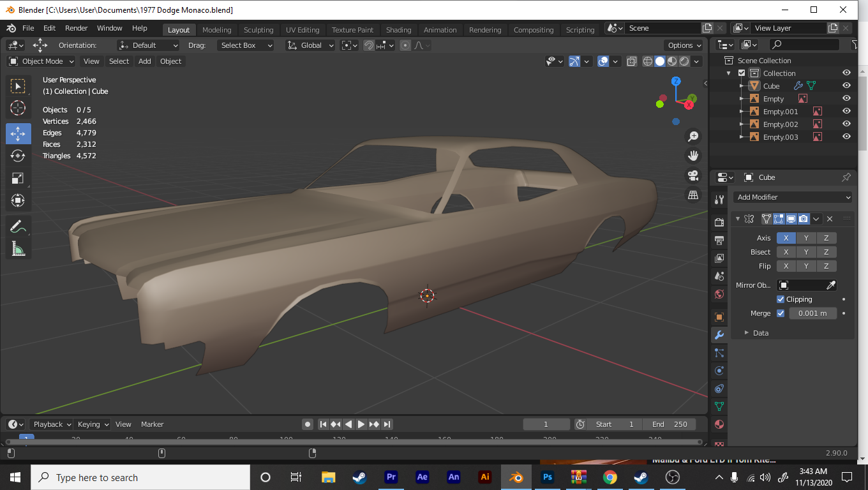The height and width of the screenshot is (490, 868).
Task: Expand the Data section in modifier
Action: [x=760, y=333]
